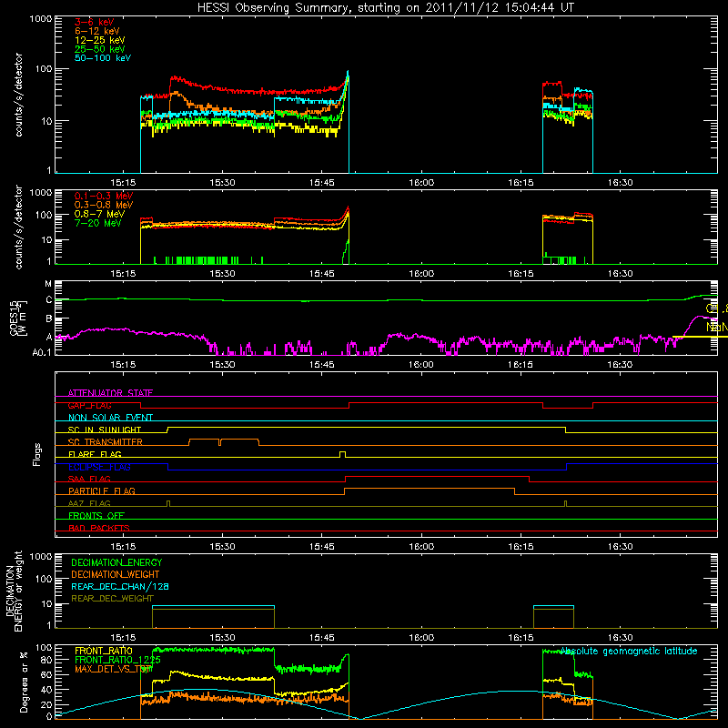Select the FLARE_FLAG label
Image resolution: width=728 pixels, height=728 pixels.
tap(95, 454)
